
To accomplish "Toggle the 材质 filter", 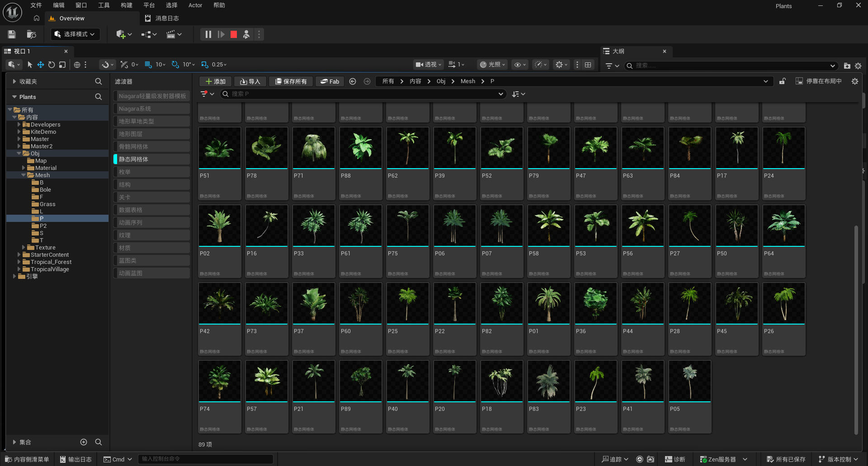I will click(x=151, y=248).
